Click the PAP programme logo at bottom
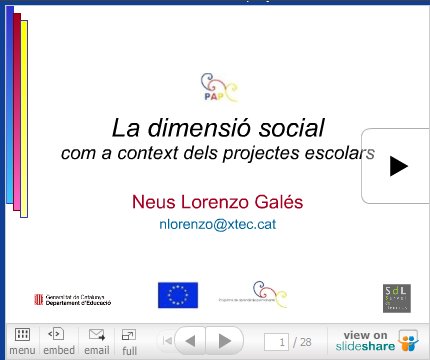 (253, 295)
